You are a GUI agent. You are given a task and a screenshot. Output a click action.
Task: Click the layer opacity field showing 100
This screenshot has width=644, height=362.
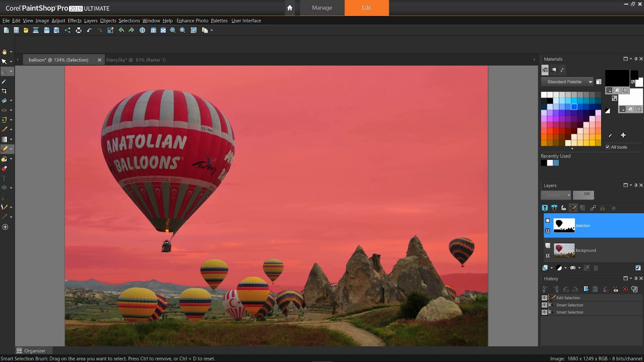tap(584, 195)
